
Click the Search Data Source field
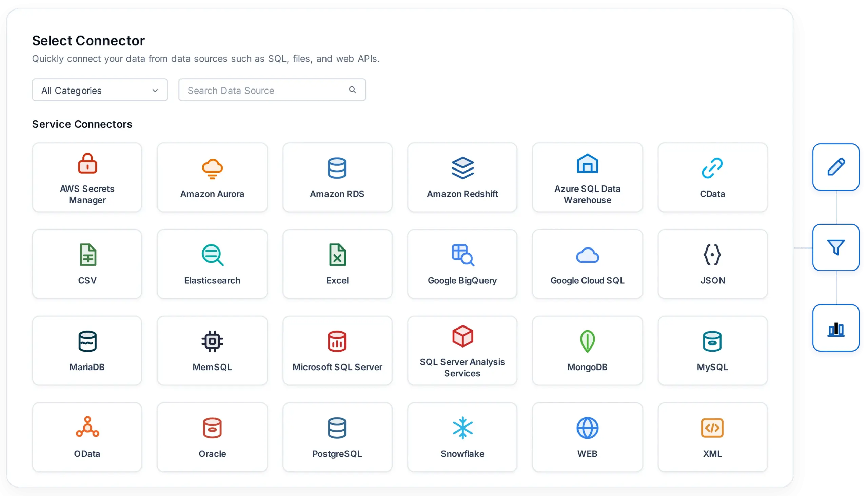pos(272,90)
